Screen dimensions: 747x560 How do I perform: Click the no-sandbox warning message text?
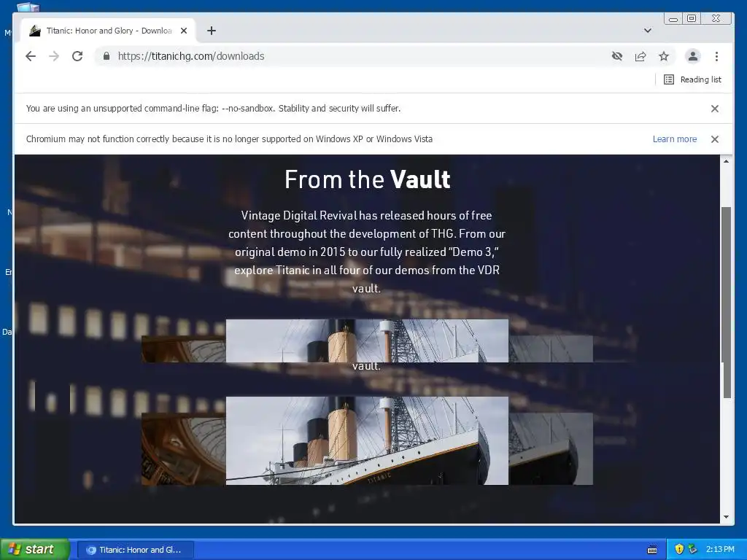point(213,109)
